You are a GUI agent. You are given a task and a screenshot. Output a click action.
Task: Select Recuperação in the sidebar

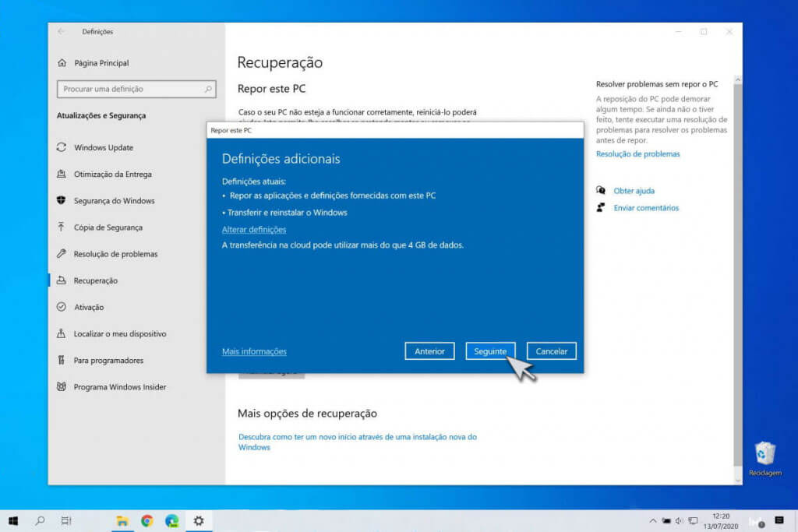pos(96,280)
